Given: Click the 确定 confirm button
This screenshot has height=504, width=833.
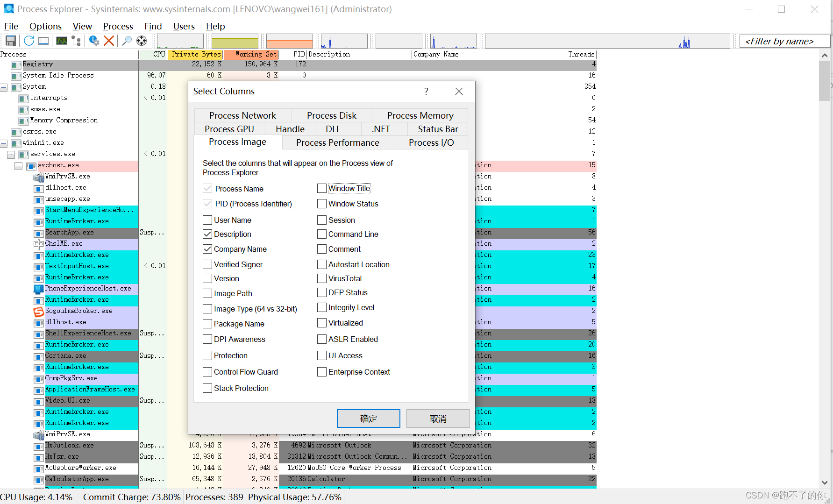Looking at the screenshot, I should (x=369, y=419).
